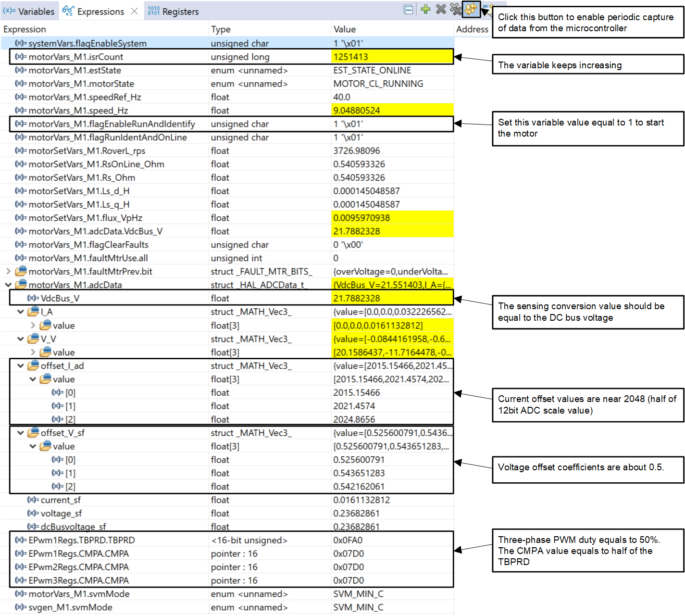
Task: Click the variable icon beside motorVars_M1.flagRunIdentAndOnLine
Action: (x=21, y=138)
